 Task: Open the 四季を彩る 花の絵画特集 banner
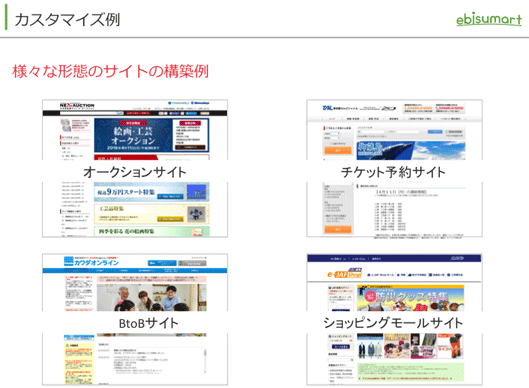pos(151,231)
